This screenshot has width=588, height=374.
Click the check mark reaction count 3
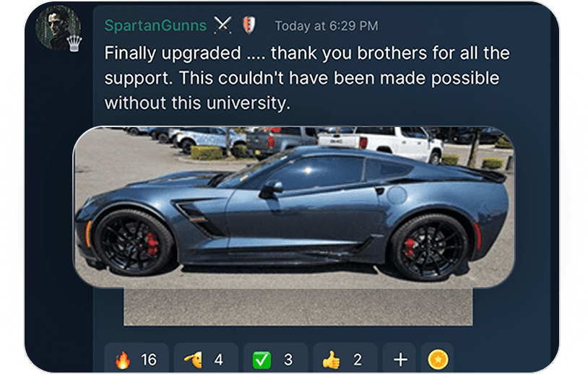click(288, 360)
